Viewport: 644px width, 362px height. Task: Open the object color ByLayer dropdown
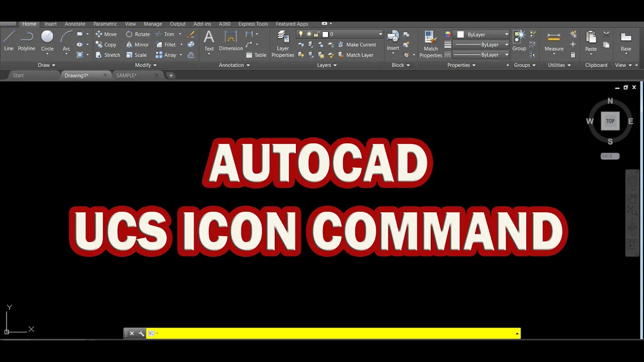pyautogui.click(x=482, y=34)
